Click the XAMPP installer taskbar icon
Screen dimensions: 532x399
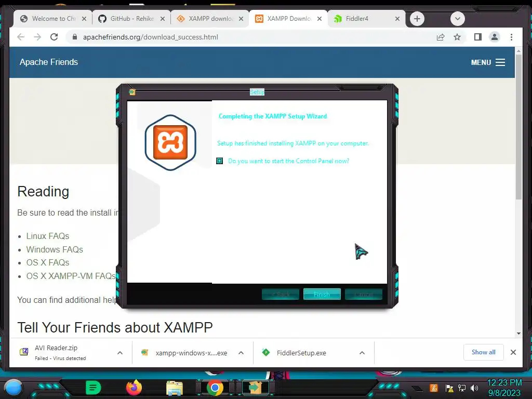point(256,388)
